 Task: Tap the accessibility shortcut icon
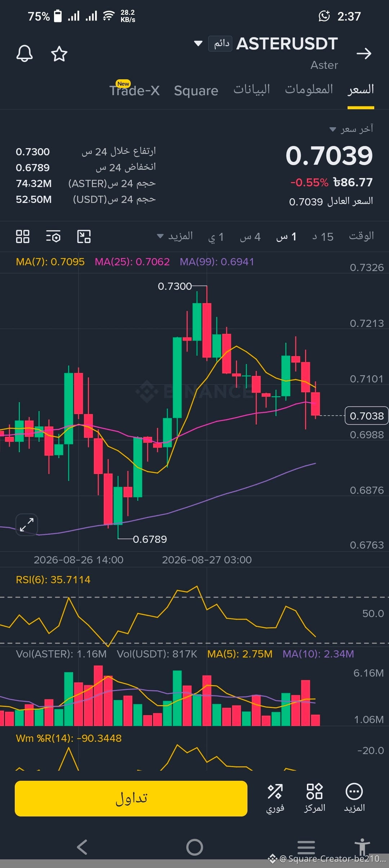(x=362, y=847)
